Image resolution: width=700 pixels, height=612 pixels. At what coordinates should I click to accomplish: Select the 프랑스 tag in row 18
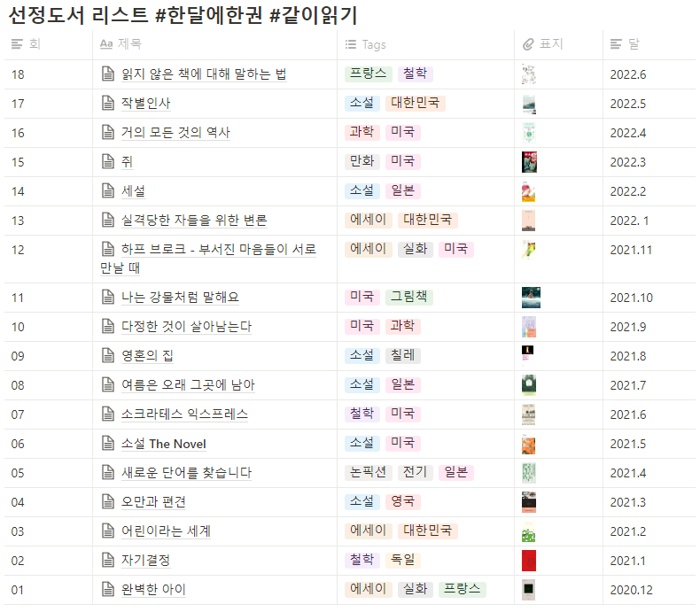(369, 74)
